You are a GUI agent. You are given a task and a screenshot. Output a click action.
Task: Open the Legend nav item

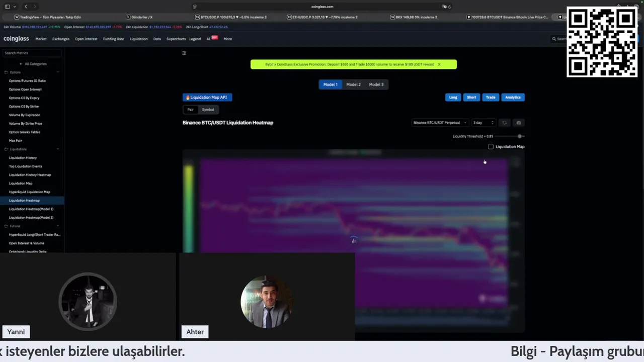click(195, 39)
